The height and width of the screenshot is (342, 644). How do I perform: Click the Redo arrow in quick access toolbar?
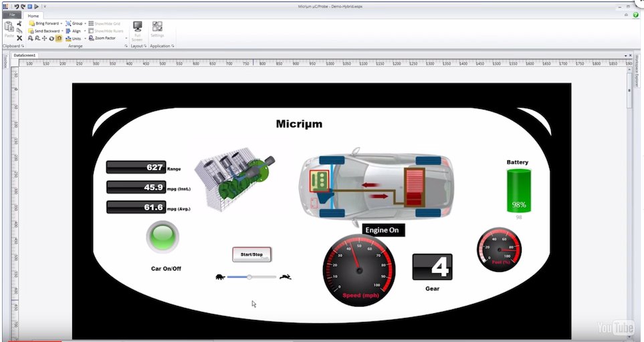(x=23, y=7)
